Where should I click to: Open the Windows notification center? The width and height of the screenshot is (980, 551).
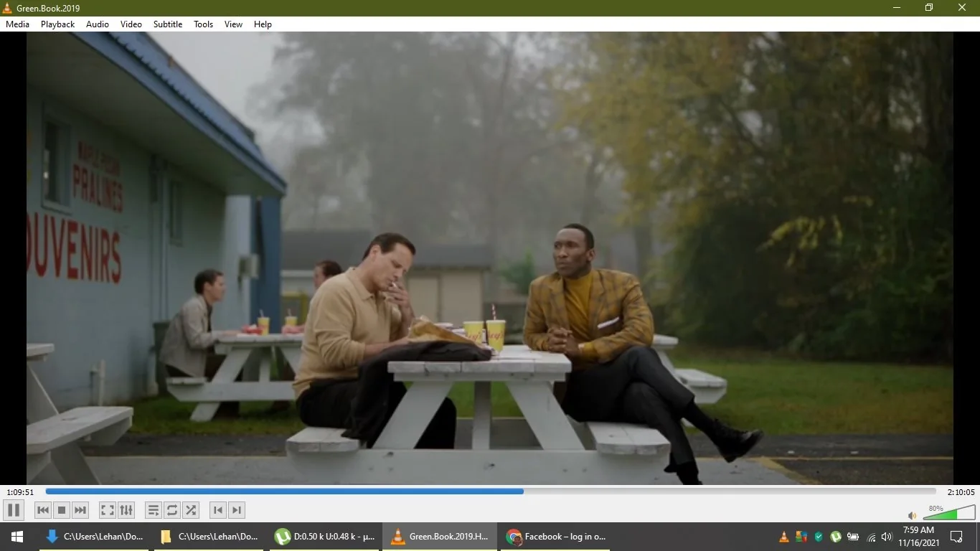(x=956, y=537)
